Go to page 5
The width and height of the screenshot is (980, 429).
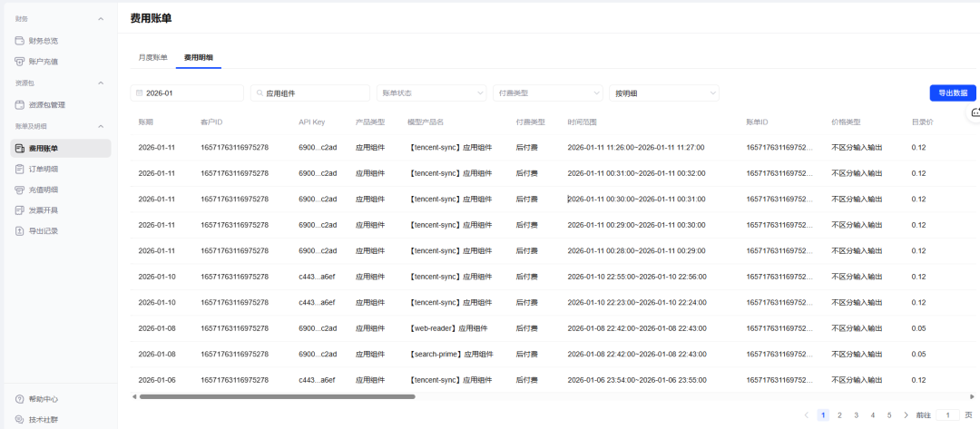point(889,415)
